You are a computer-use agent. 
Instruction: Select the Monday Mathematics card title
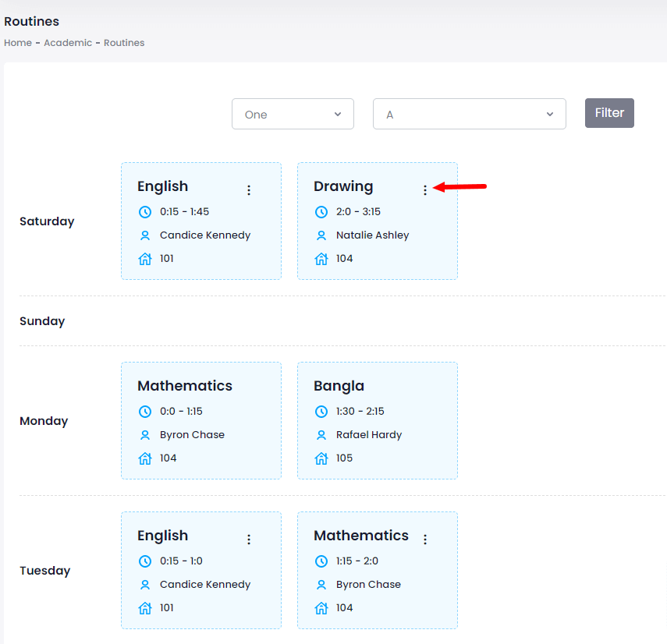pyautogui.click(x=185, y=386)
